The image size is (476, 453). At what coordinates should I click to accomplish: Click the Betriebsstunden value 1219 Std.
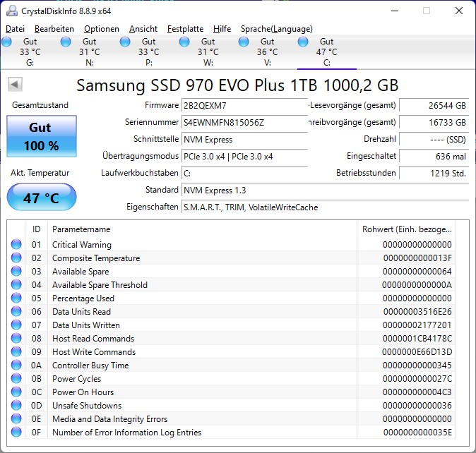click(434, 174)
